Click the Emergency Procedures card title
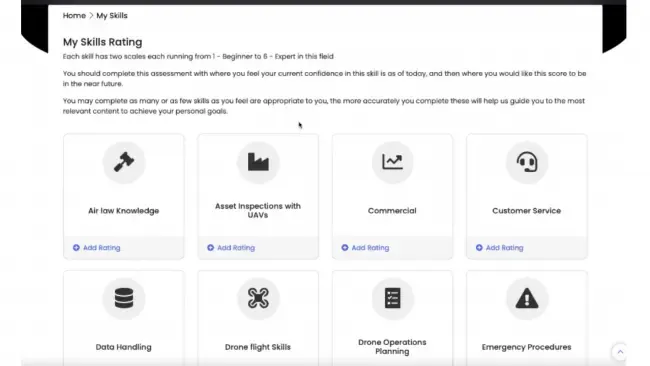 coord(526,347)
